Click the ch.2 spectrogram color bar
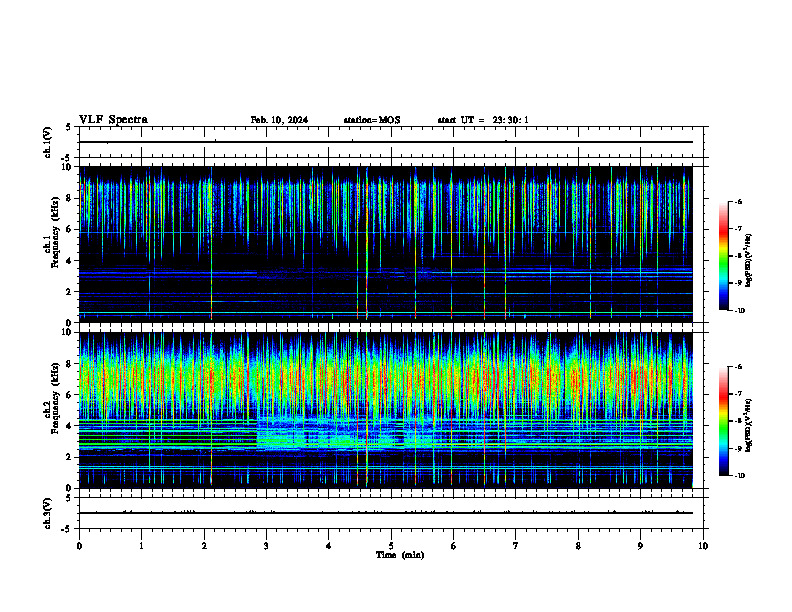The height and width of the screenshot is (612, 792). coord(724,421)
